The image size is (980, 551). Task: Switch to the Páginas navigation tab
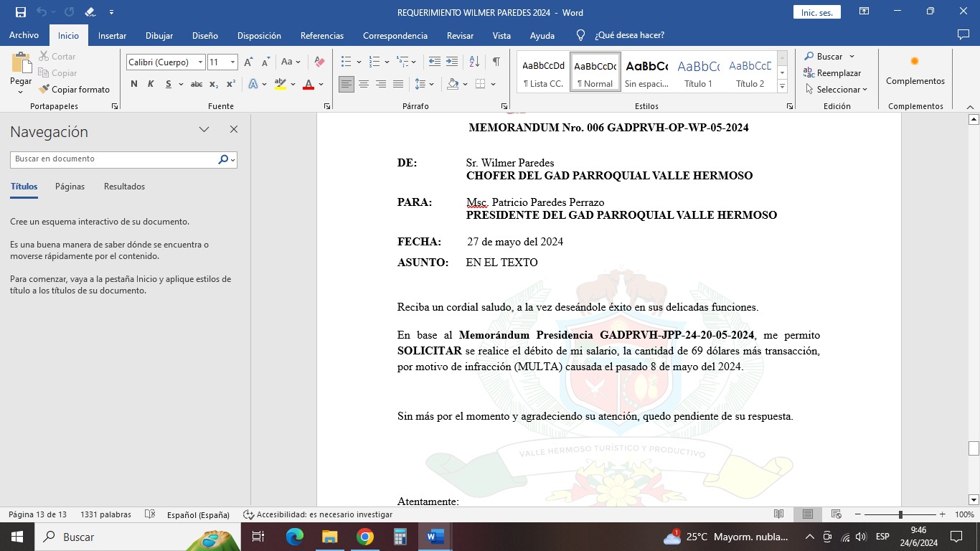click(70, 187)
